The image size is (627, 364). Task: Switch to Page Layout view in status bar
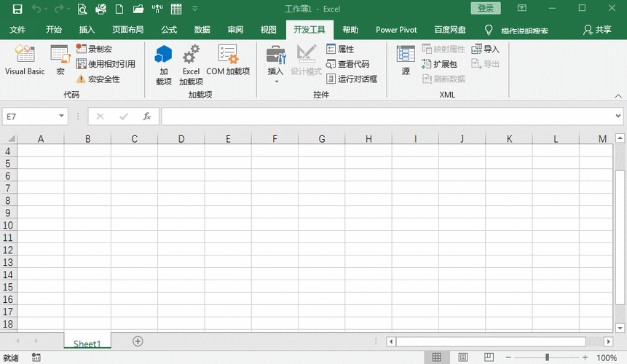[x=462, y=357]
